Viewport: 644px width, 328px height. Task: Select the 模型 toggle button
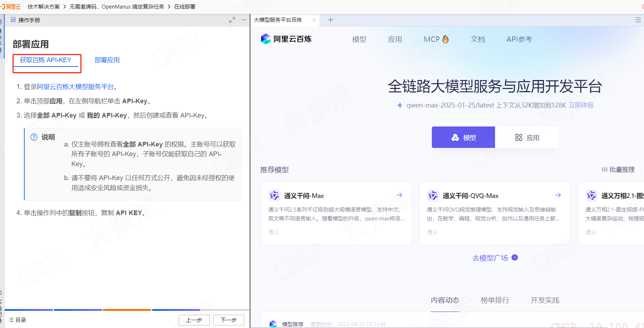click(463, 137)
